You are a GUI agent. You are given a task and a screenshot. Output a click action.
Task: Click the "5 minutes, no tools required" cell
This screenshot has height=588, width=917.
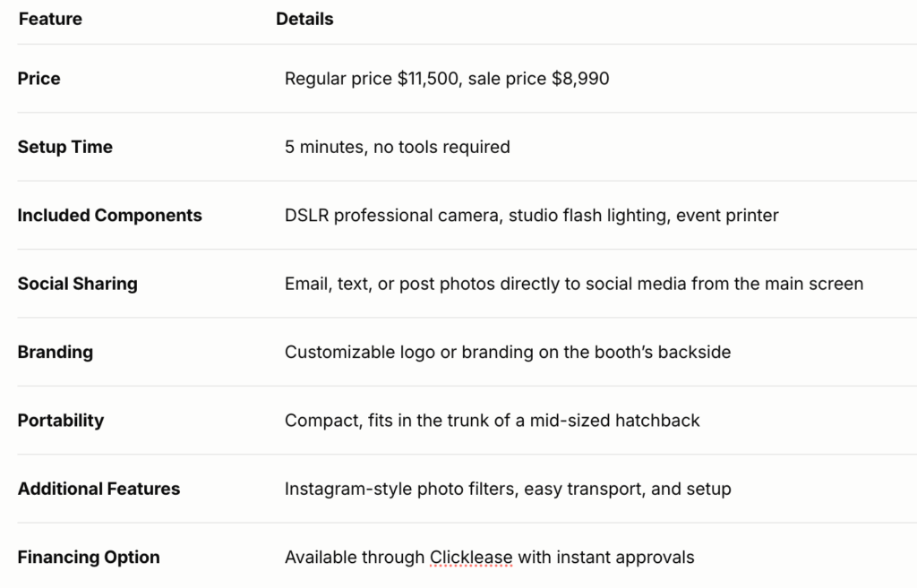click(398, 147)
